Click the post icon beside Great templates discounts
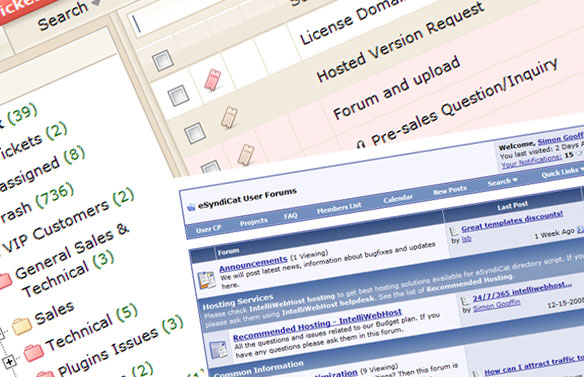 (454, 232)
